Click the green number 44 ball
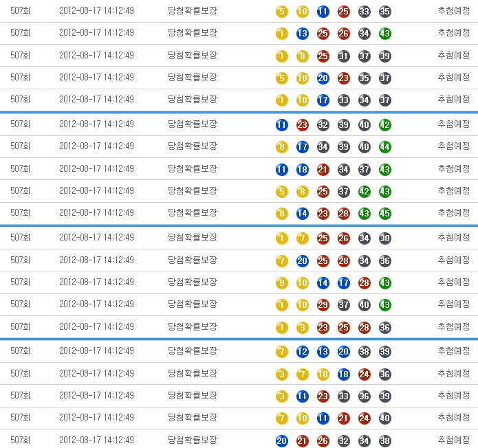This screenshot has width=478, height=448. pos(385,146)
